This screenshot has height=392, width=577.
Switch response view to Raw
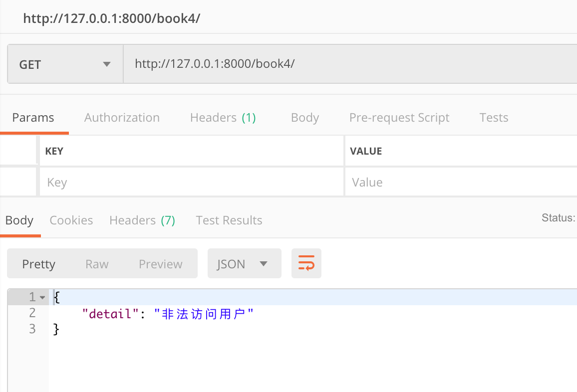[x=97, y=264]
